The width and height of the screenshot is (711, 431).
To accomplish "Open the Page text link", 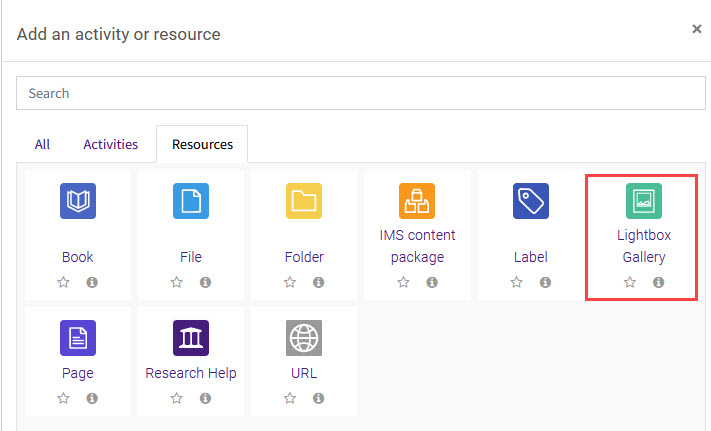I will [x=78, y=373].
